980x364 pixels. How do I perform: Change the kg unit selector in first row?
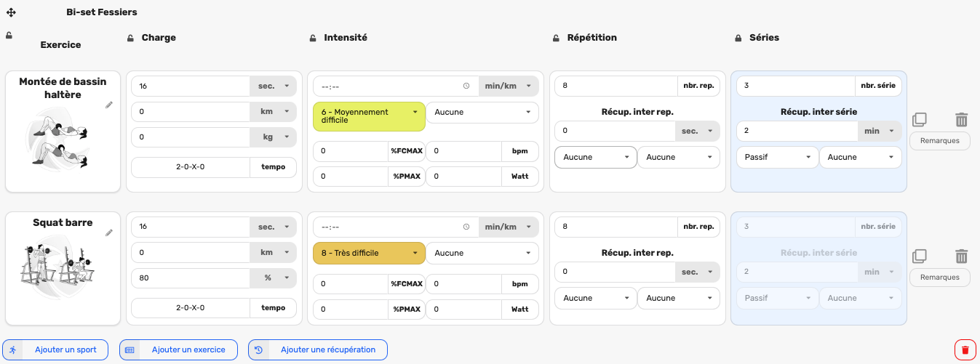tap(274, 137)
